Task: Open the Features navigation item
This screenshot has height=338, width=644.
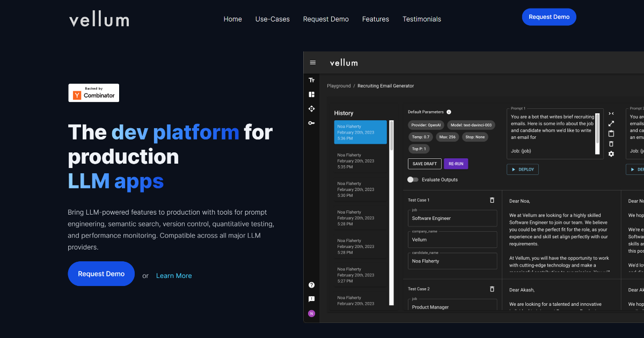Action: [376, 19]
